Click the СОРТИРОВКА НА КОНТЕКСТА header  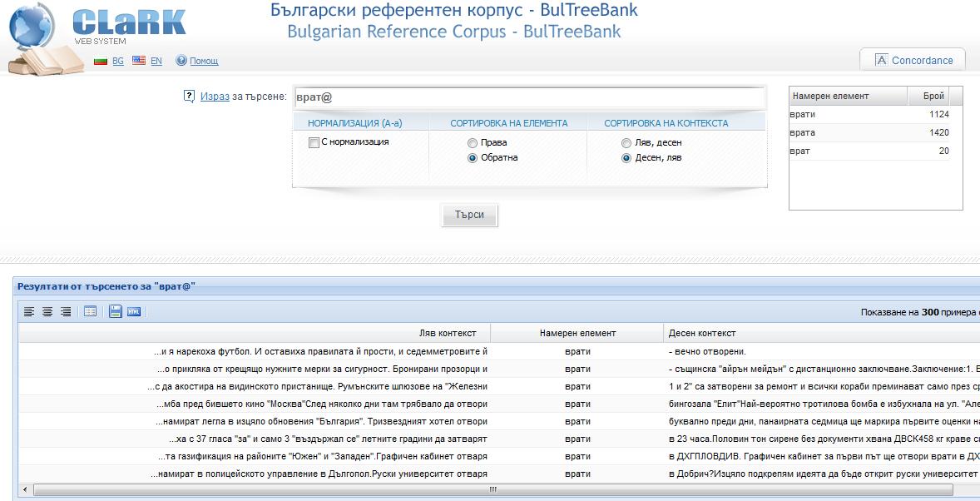pyautogui.click(x=666, y=123)
